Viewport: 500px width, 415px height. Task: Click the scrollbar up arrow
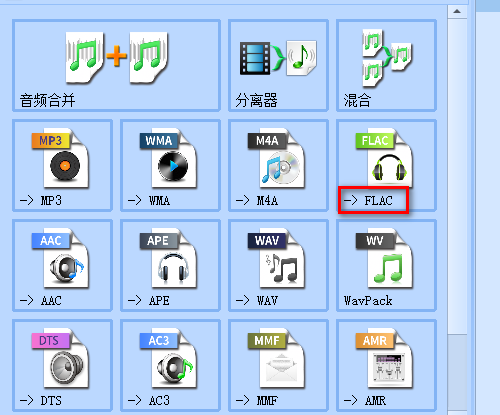pyautogui.click(x=457, y=11)
